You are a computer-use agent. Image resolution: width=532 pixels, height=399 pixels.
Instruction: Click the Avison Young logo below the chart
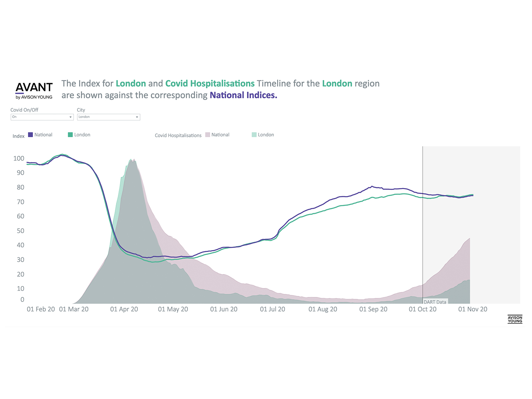(515, 319)
